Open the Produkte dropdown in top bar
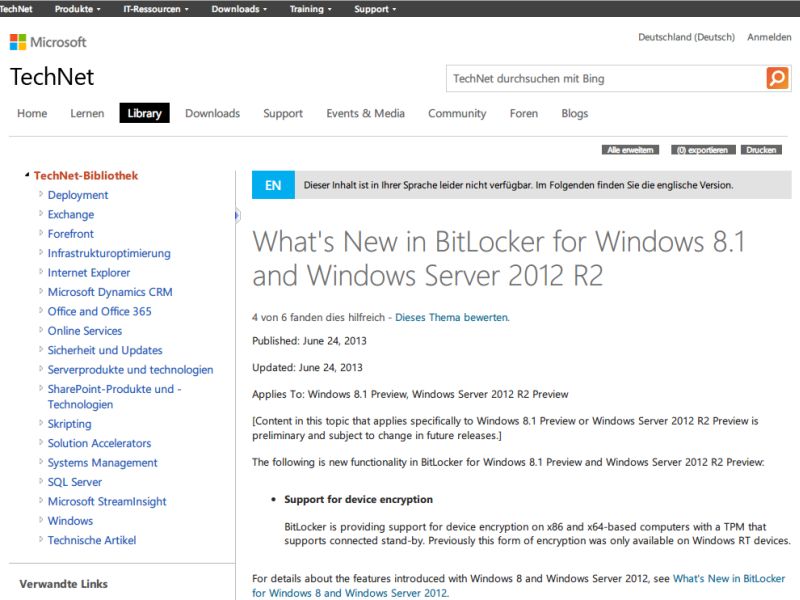 pyautogui.click(x=78, y=9)
